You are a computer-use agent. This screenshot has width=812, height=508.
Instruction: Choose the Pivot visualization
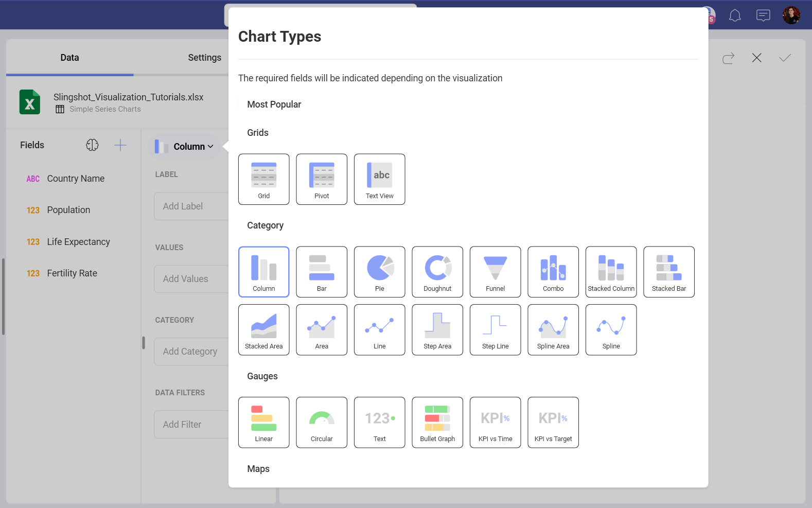tap(322, 179)
